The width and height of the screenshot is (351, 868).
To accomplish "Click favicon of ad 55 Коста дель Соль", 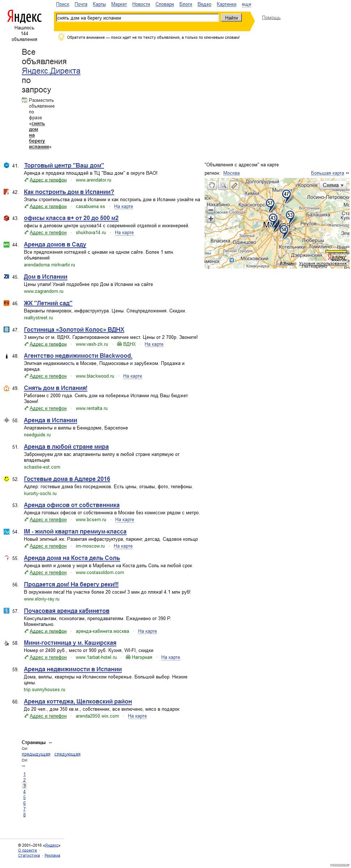I will click(x=6, y=558).
